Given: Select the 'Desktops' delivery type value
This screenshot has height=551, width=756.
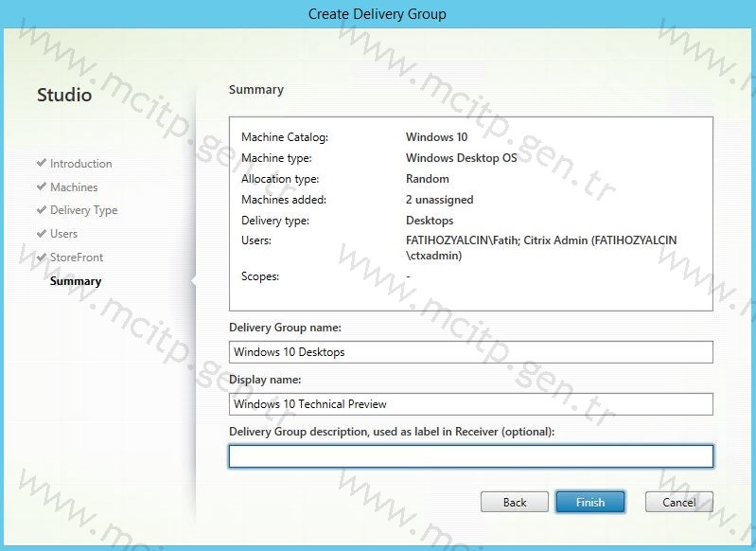Looking at the screenshot, I should [430, 221].
